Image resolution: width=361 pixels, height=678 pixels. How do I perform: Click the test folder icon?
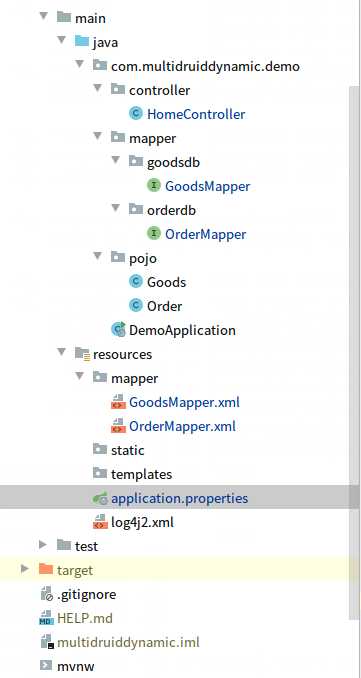(64, 545)
